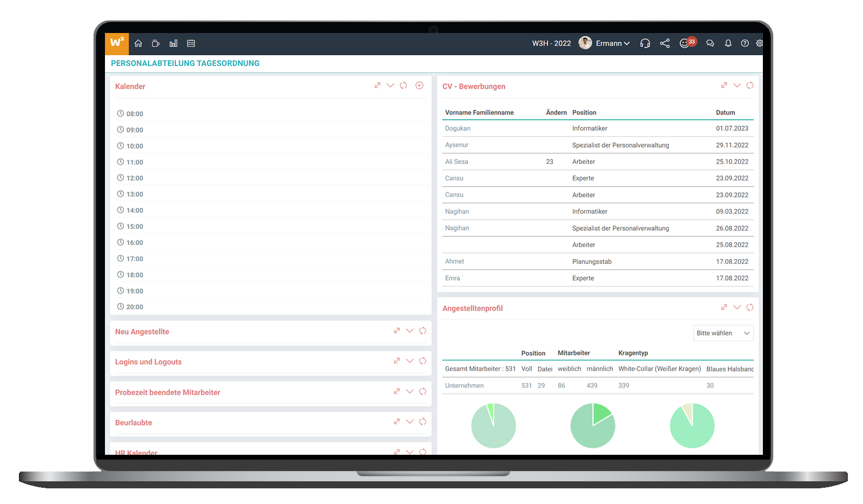Viewport: 863px width, 504px height.
Task: Open applicant Ali Sesa entry
Action: pos(457,162)
